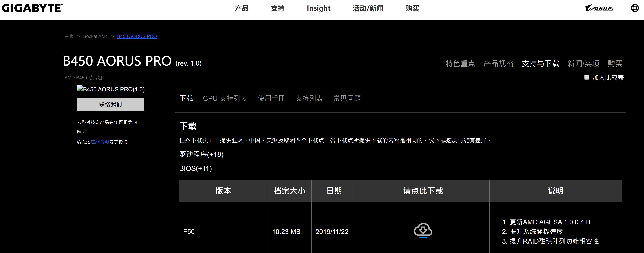Viewport: 644px width, 253px height.
Task: Select the F50 version cell
Action: [x=189, y=232]
